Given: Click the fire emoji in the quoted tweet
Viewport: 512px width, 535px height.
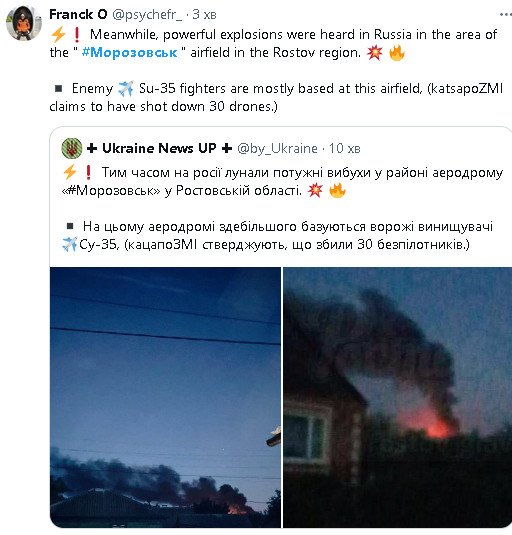Looking at the screenshot, I should [x=337, y=190].
